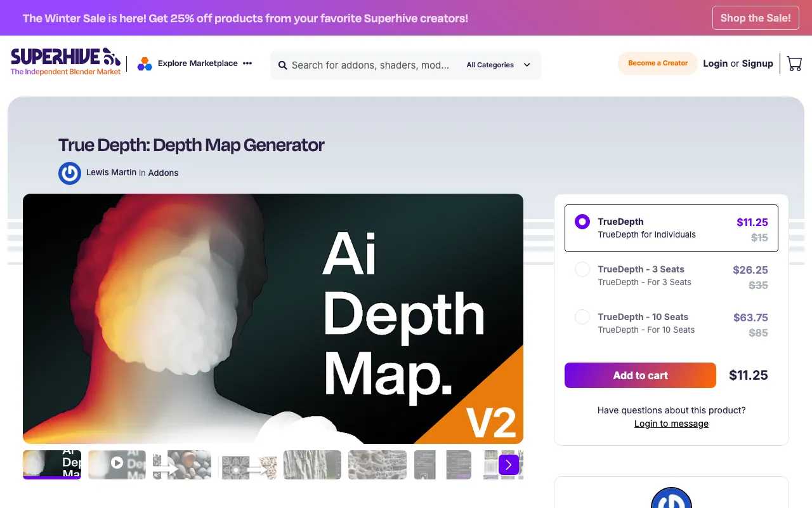Click the colorful hexagon marketplace icon
Screen dimensions: 812x508
(145, 63)
